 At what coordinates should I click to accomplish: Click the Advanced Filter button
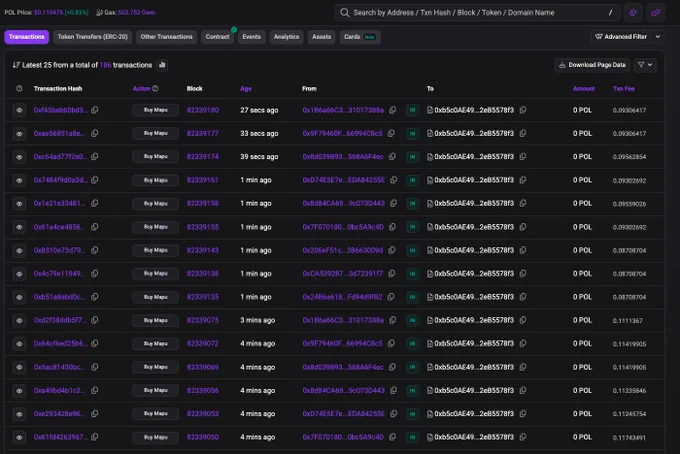pos(621,37)
